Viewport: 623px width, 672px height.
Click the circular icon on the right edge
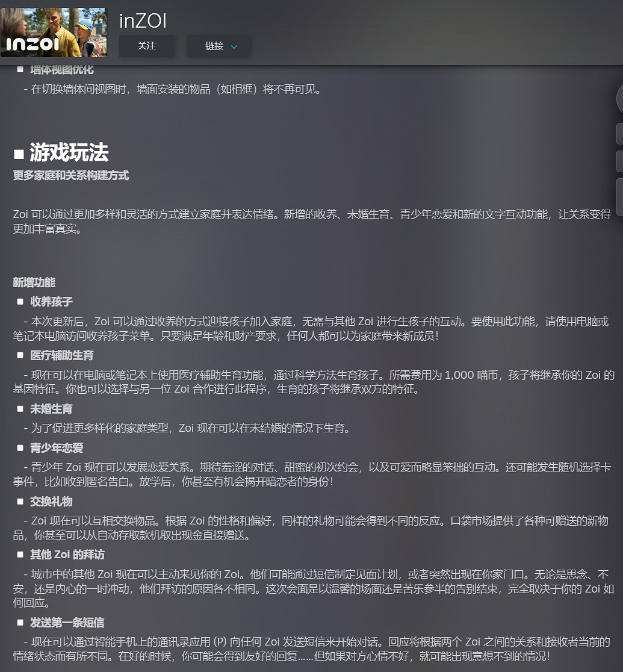point(621,98)
